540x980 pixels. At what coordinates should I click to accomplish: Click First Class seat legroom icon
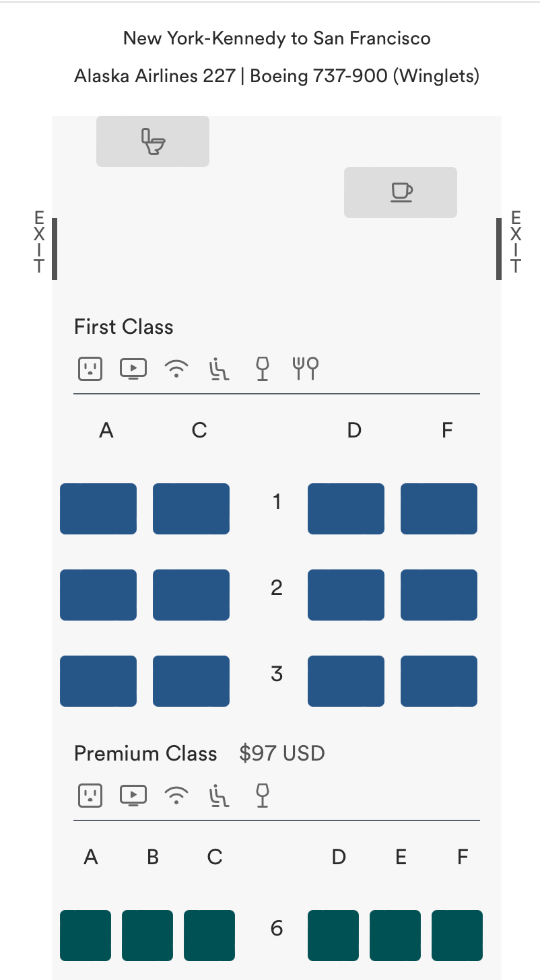220,369
